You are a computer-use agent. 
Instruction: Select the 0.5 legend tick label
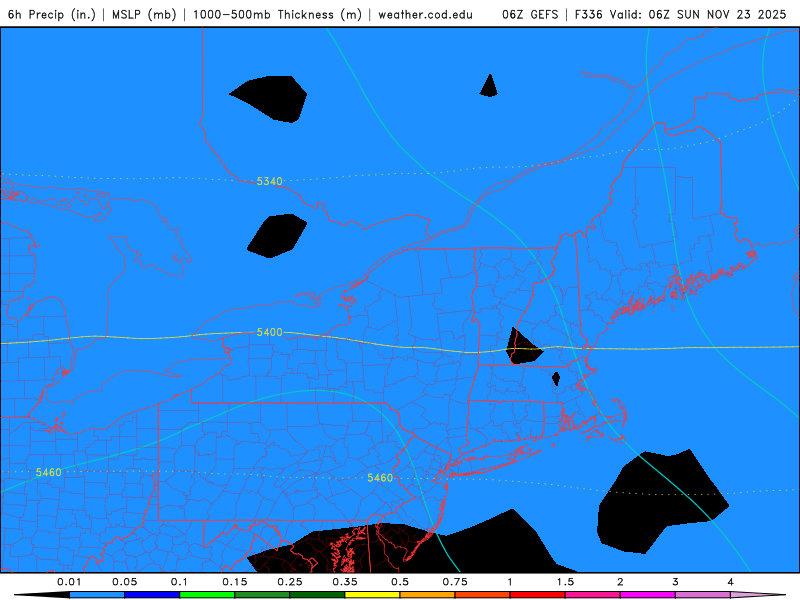(x=400, y=582)
